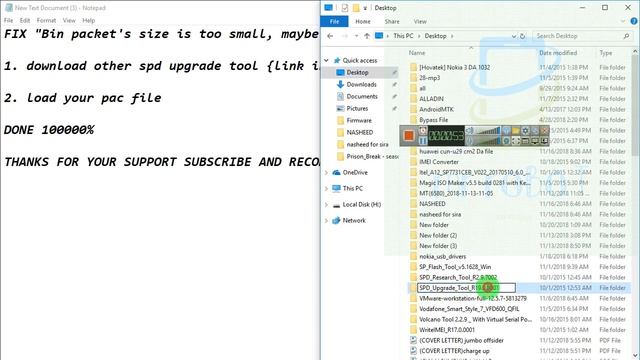Viewport: 640px width, 360px height.
Task: Sort by Date modified column header
Action: [x=558, y=53]
